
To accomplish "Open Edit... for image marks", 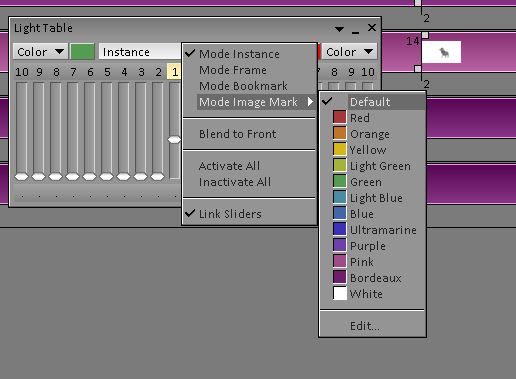I will pos(372,326).
